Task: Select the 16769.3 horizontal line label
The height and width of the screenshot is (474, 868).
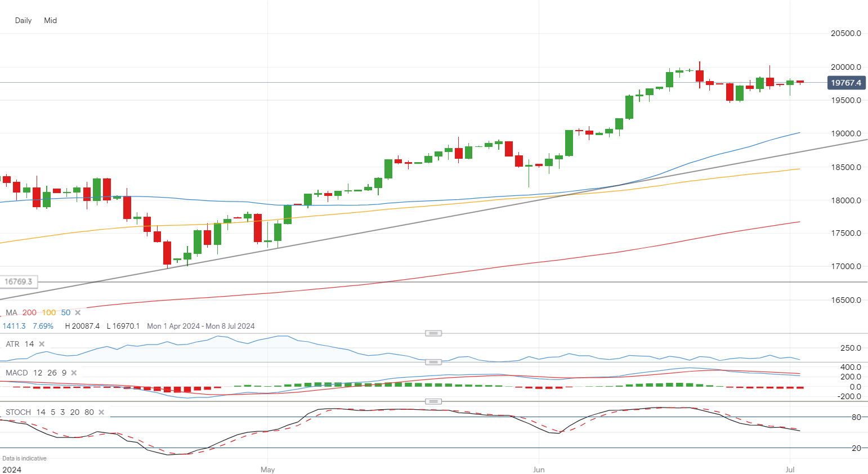Action: tap(19, 281)
